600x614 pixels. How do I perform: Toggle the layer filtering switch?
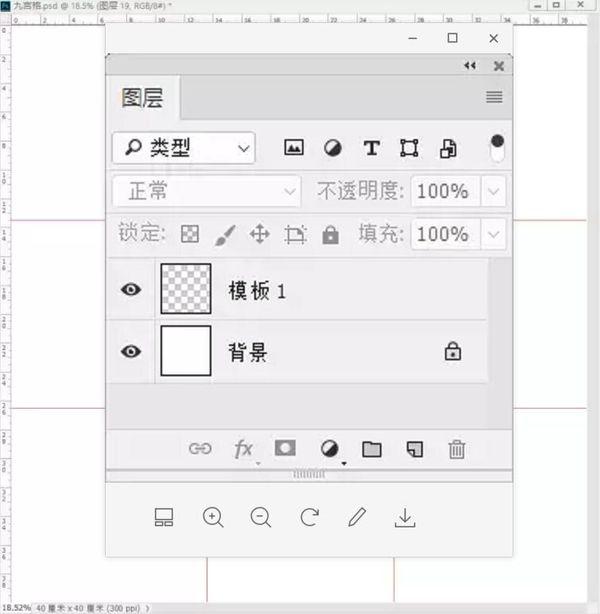pos(497,148)
